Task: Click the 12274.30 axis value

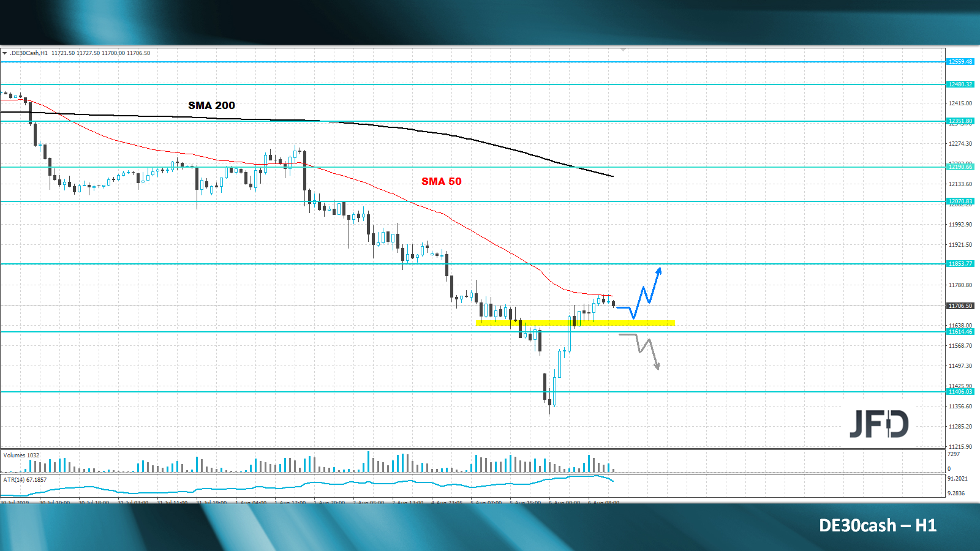Action: 960,144
